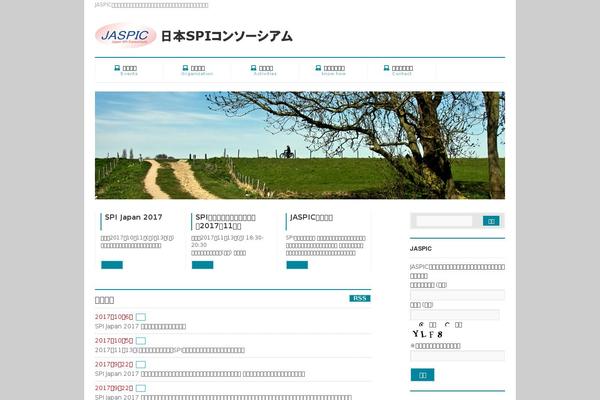The width and height of the screenshot is (600, 400).
Task: Click the YLF8 captcha image
Action: coord(428,334)
